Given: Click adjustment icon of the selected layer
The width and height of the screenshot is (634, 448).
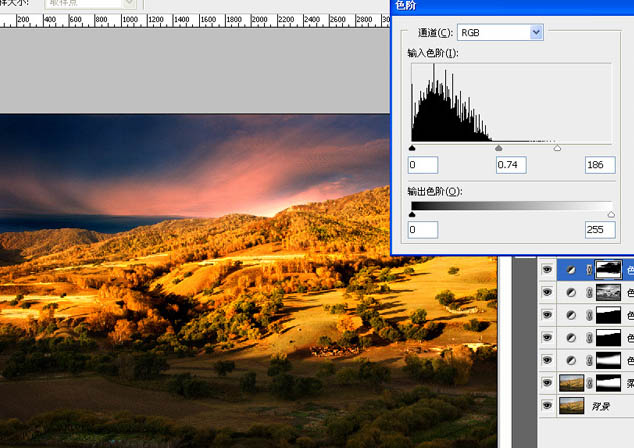Looking at the screenshot, I should click(571, 270).
